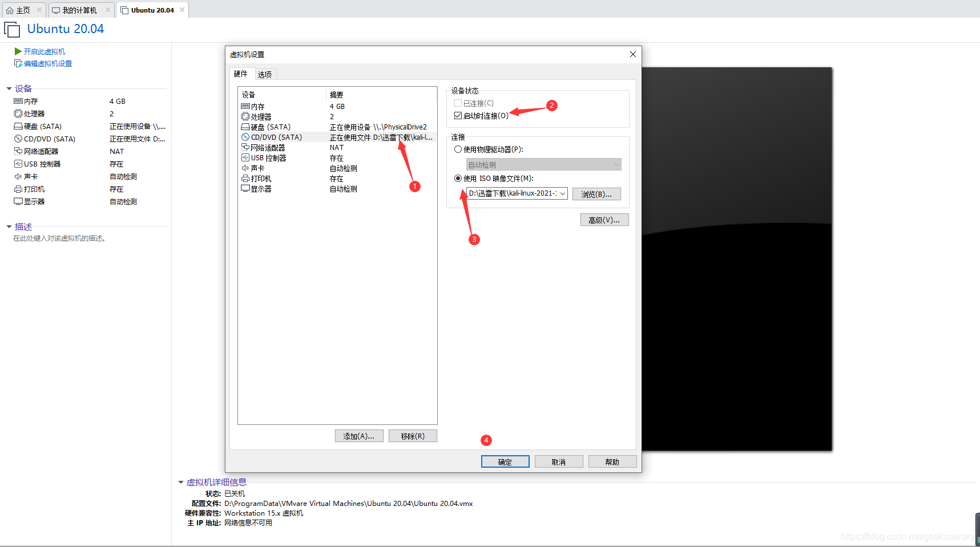The height and width of the screenshot is (547, 980).
Task: Click the black VM preview screen
Action: [736, 259]
